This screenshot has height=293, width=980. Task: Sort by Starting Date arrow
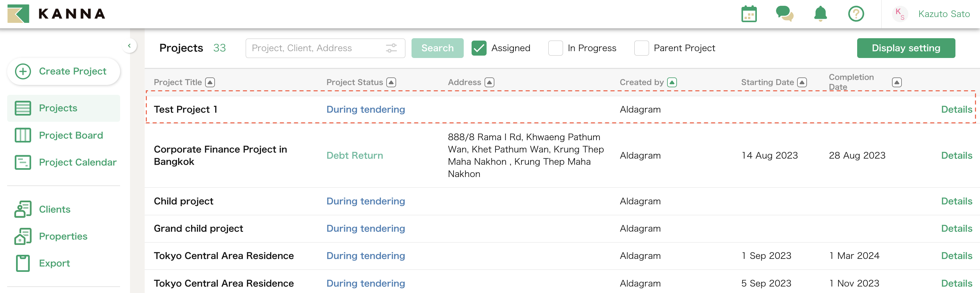click(x=802, y=82)
